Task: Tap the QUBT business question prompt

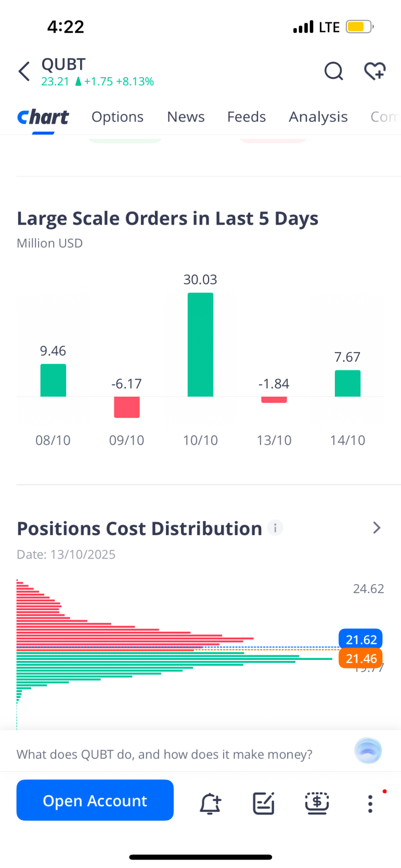Action: pyautogui.click(x=164, y=755)
